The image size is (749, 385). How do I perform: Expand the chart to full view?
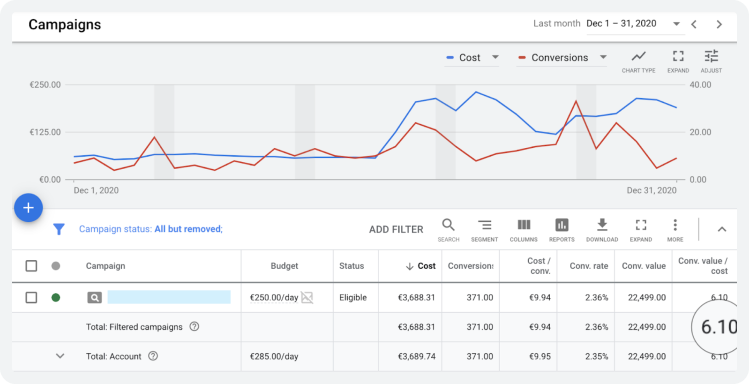(x=678, y=62)
